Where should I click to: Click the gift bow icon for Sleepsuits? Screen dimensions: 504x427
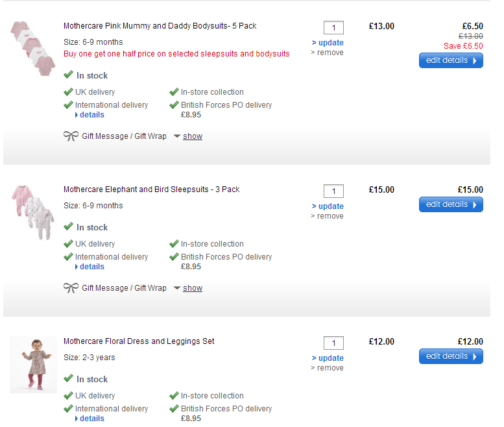click(x=71, y=288)
